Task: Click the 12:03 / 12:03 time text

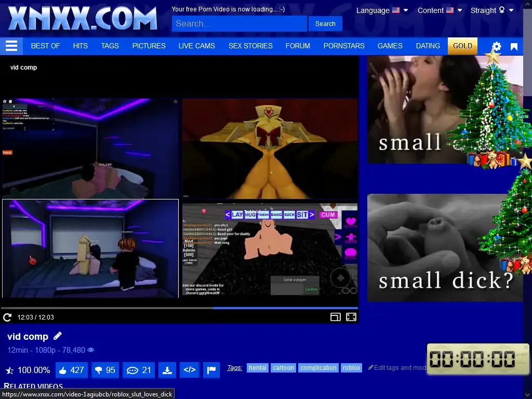Action: click(x=36, y=317)
